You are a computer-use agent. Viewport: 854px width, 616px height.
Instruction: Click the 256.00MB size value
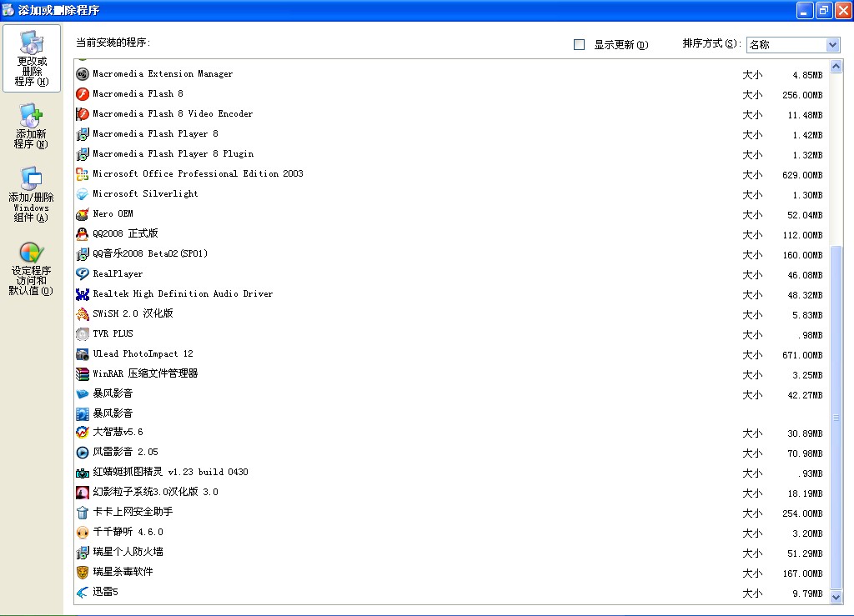coord(802,95)
